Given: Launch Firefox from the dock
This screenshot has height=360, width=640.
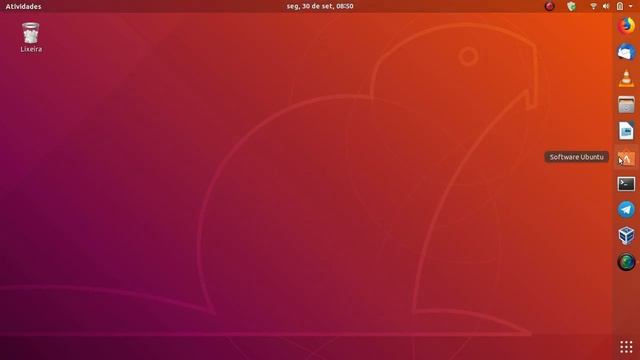Looking at the screenshot, I should (x=626, y=26).
